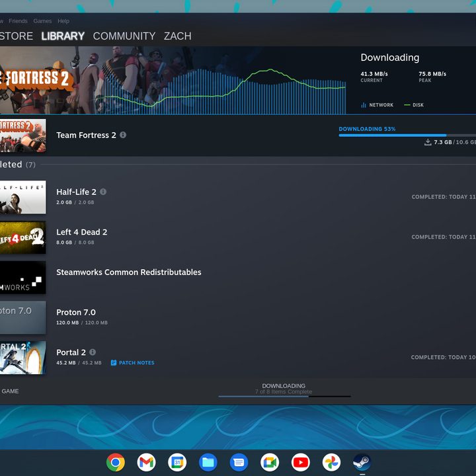The height and width of the screenshot is (476, 476).
Task: Click Steamworks Common Redistributables title
Action: [x=129, y=272]
